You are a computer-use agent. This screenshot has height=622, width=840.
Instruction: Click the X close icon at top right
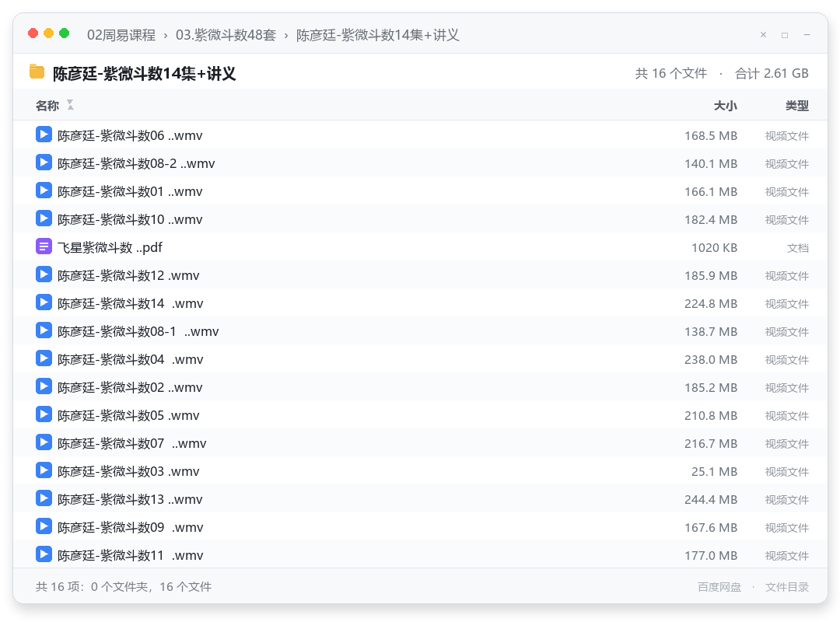pos(764,35)
